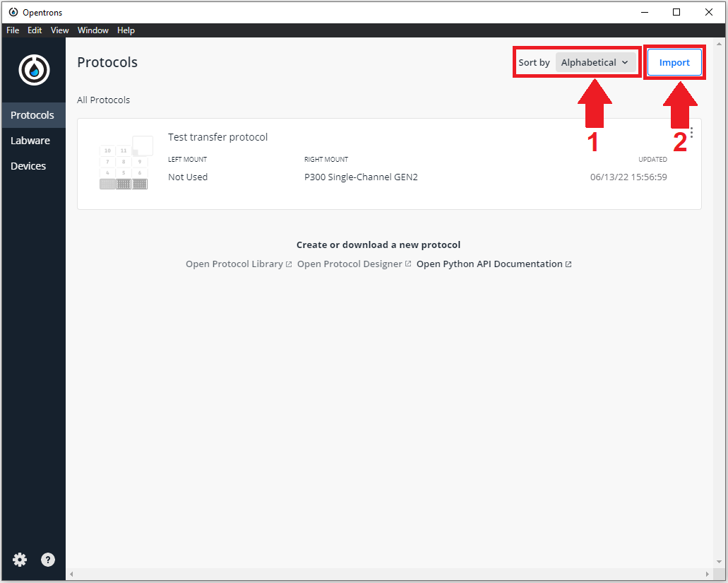
Task: Go to the Protocols sidebar tab
Action: [x=33, y=115]
